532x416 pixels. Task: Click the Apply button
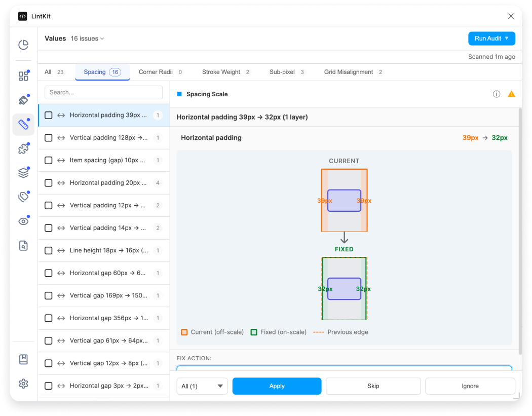click(277, 386)
